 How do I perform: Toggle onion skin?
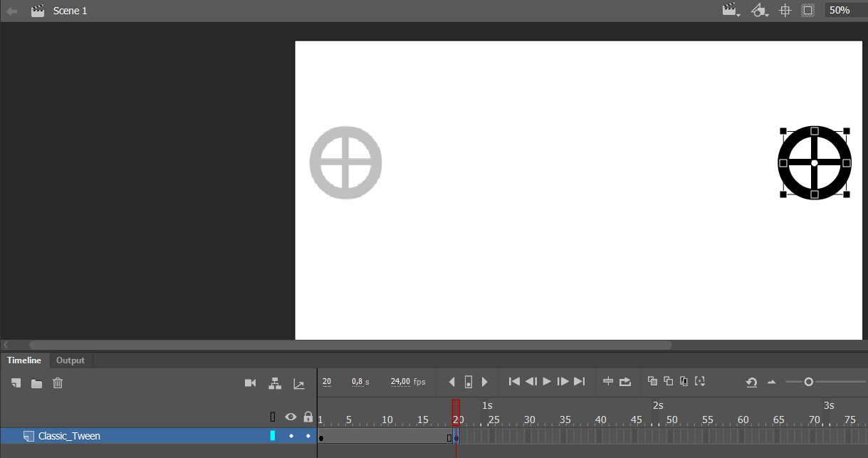(652, 381)
